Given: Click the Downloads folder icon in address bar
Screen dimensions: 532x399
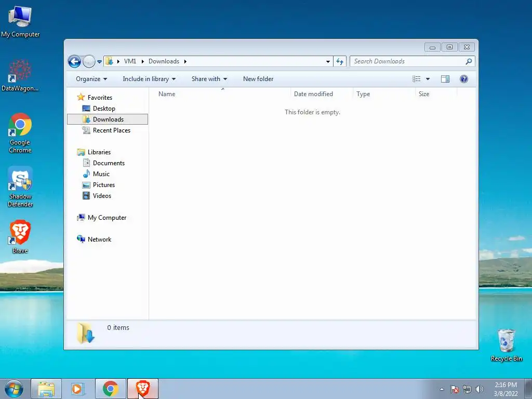Looking at the screenshot, I should [109, 61].
